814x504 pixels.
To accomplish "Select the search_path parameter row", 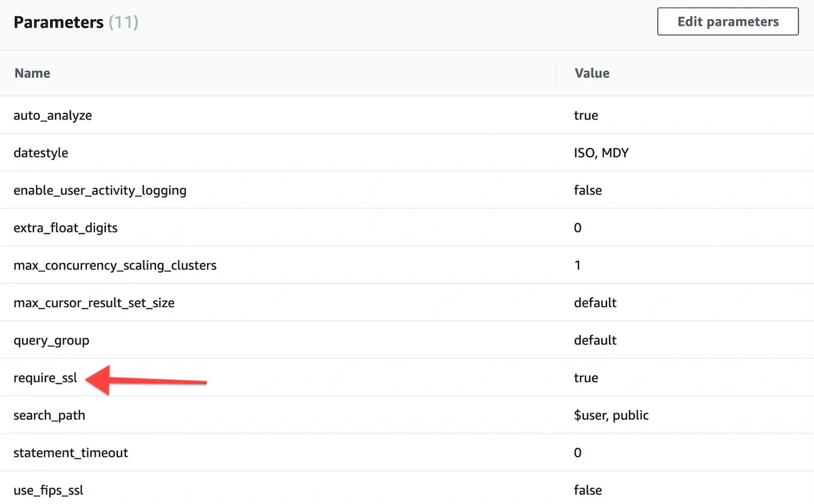I will 49,415.
